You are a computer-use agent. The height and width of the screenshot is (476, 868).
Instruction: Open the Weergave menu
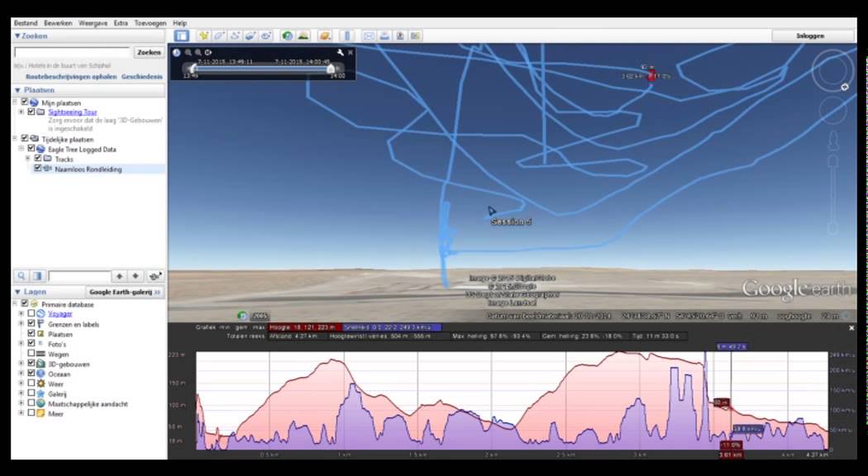point(93,23)
